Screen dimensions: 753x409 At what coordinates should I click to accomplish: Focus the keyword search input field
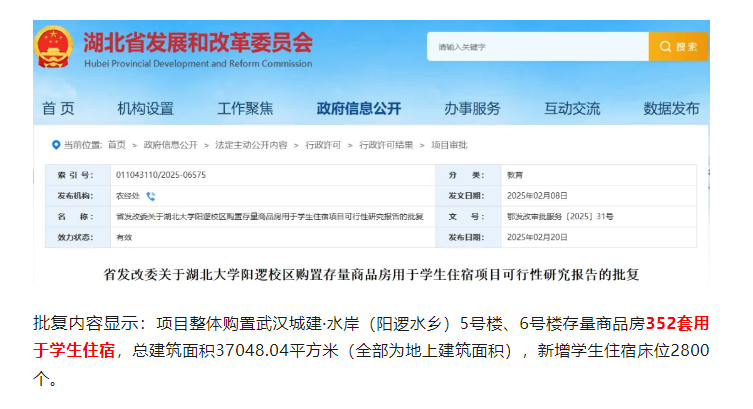[x=538, y=47]
